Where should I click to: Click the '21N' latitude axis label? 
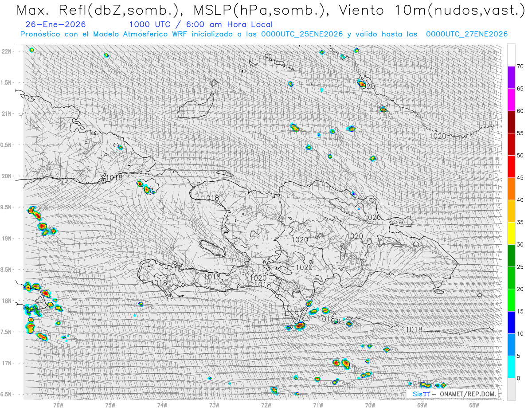click(7, 114)
